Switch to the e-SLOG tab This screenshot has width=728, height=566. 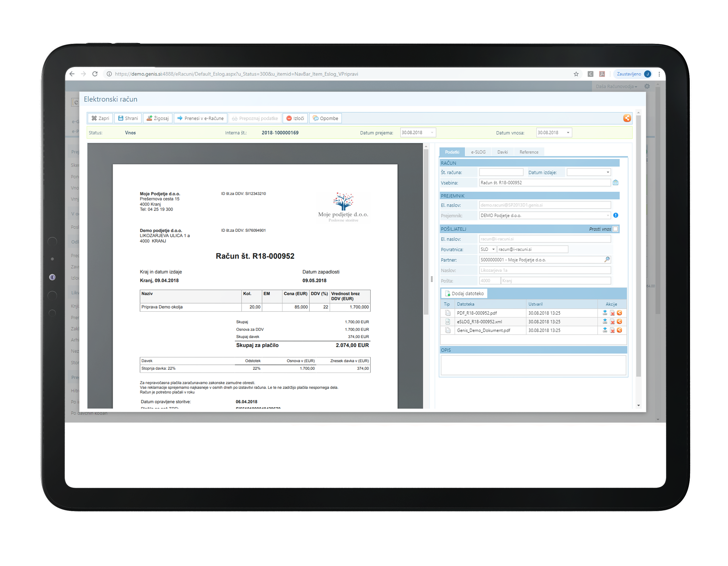tap(478, 152)
